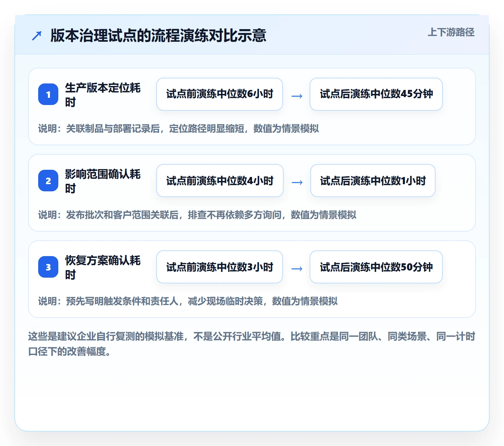Select the 试点后演练中位数45分钟 box
Screen dimensions: 504x446
point(376,94)
